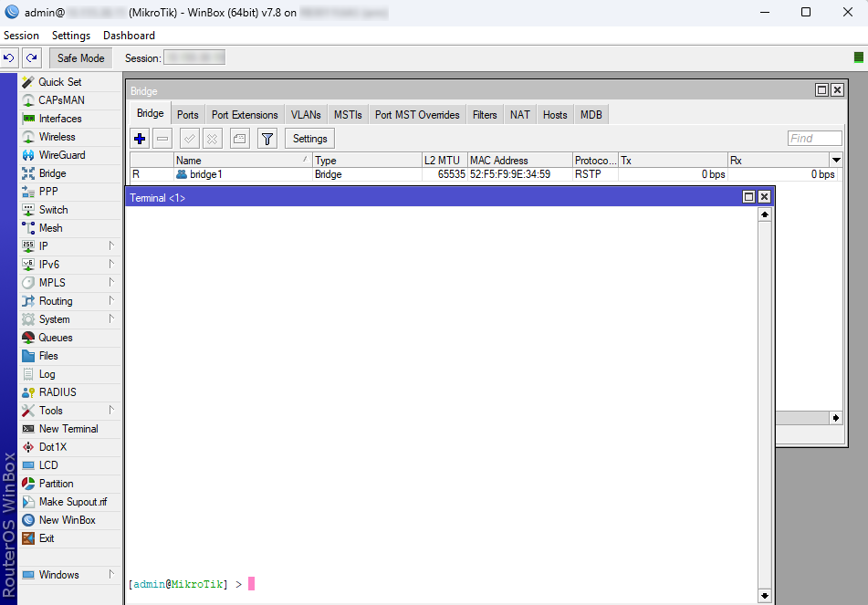The image size is (868, 605).
Task: Open the Session menu
Action: coord(21,35)
